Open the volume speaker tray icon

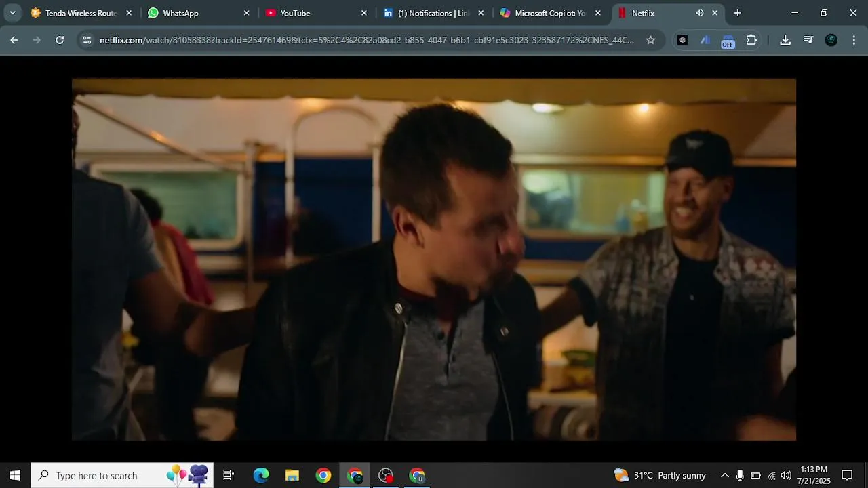coord(786,475)
